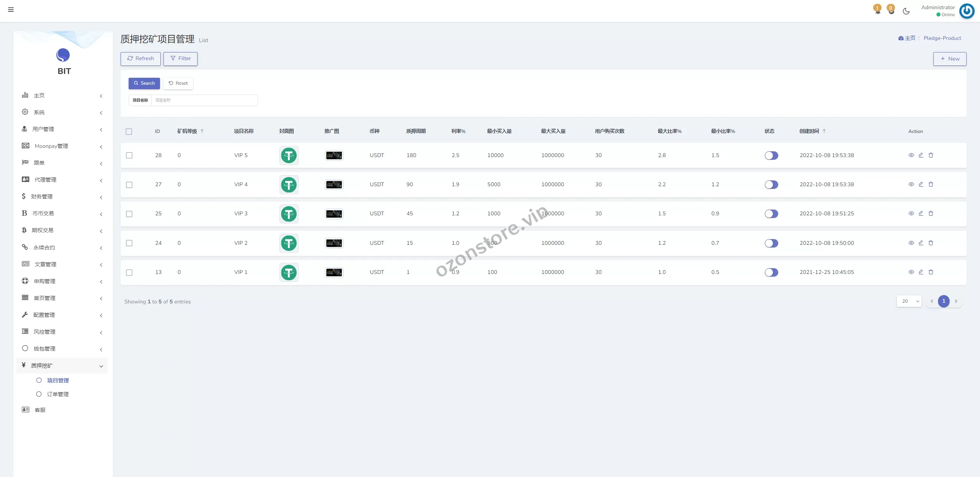This screenshot has height=477, width=980.
Task: Toggle dark mode moon icon
Action: tap(906, 11)
